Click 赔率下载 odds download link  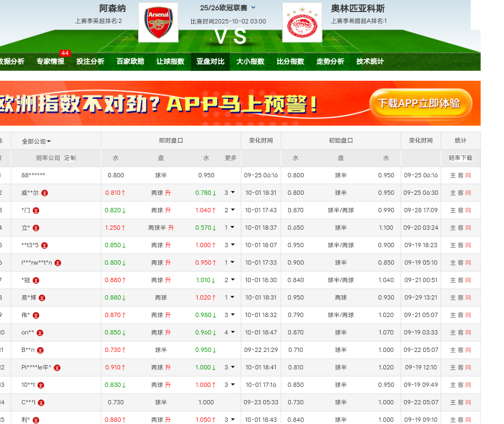click(460, 158)
